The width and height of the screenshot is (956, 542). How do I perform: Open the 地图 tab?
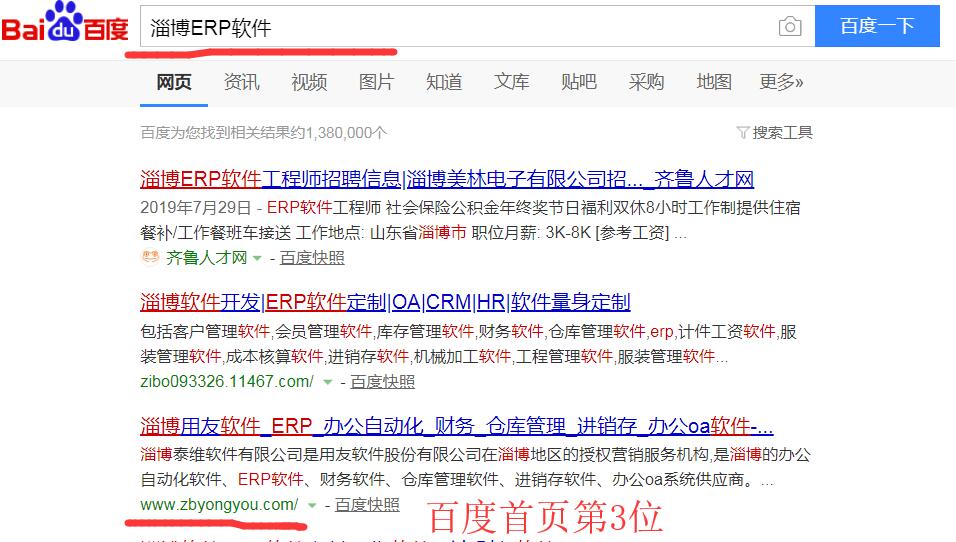pyautogui.click(x=714, y=82)
